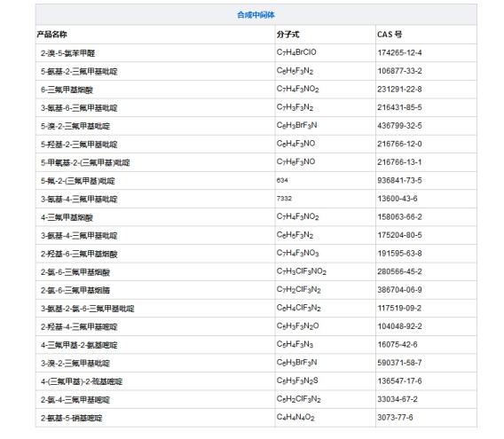504x439 pixels.
Task: Click product name 2-溴-5-氯苯甲醛
Action: pos(67,53)
